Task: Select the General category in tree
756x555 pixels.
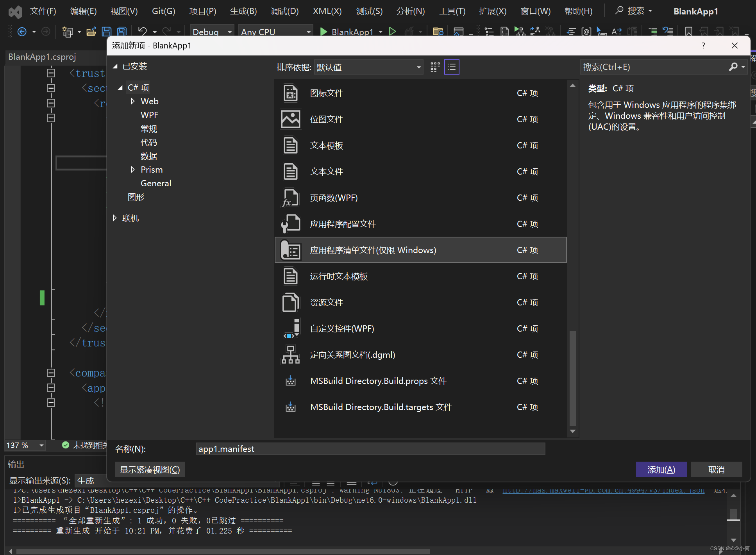Action: pyautogui.click(x=156, y=183)
